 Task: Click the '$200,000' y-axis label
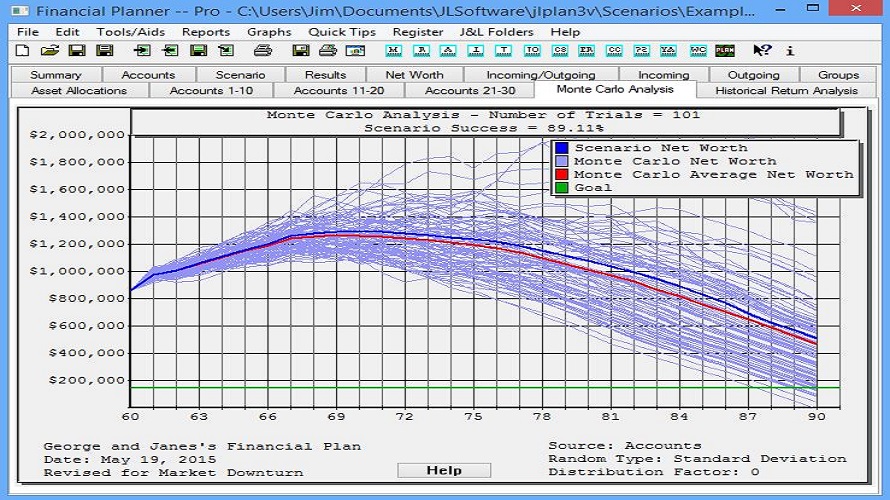coord(86,380)
